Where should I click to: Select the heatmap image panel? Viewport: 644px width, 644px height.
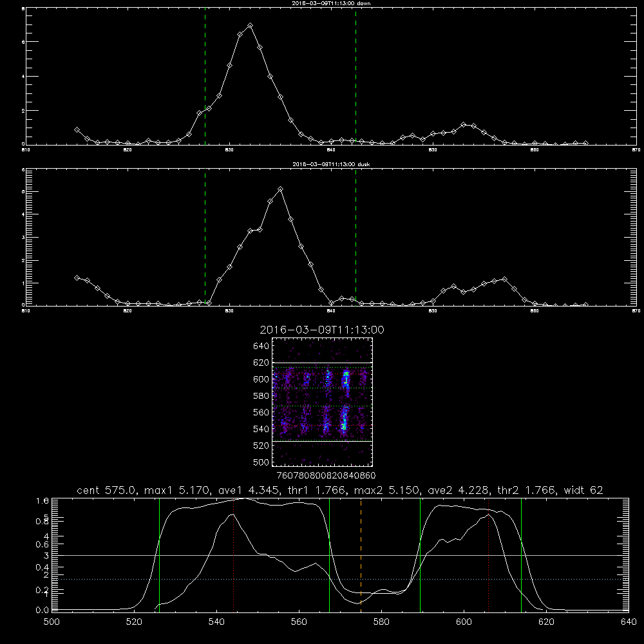point(322,402)
